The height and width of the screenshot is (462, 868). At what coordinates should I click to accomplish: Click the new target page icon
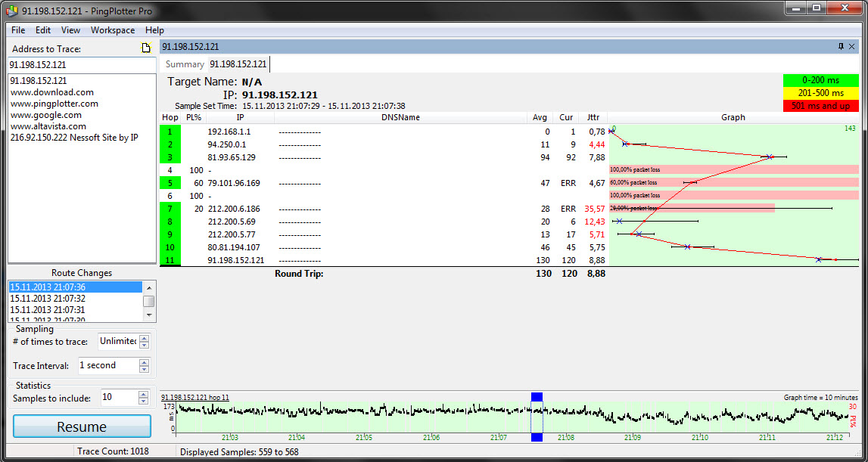tap(146, 48)
